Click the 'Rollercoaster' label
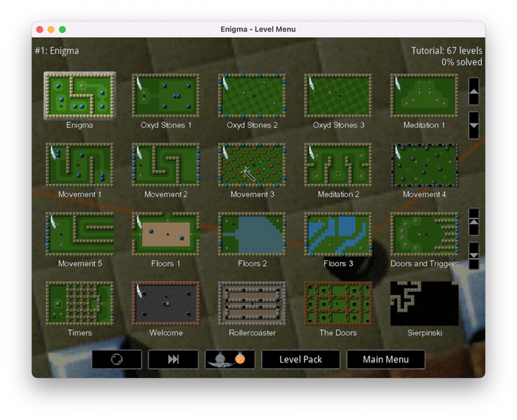The height and width of the screenshot is (420, 517). [x=253, y=333]
